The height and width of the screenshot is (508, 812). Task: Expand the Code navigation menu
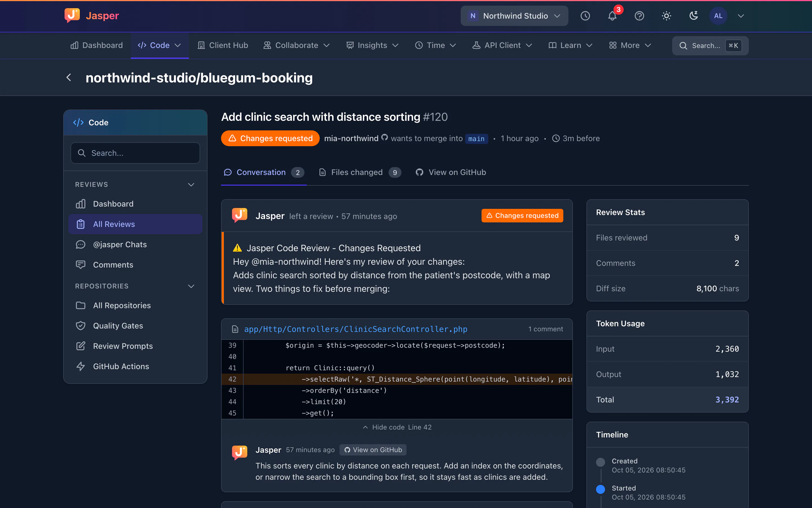pos(160,45)
